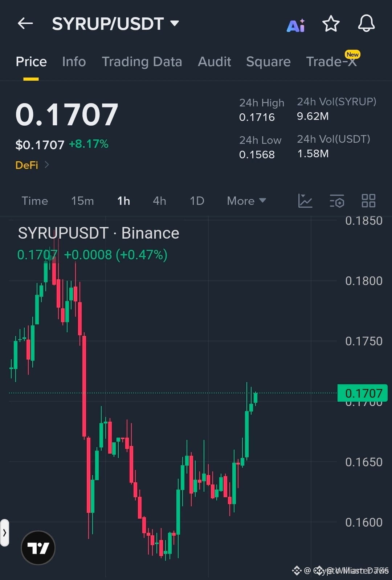Tap the DeFi category link
Image resolution: width=392 pixels, height=580 pixels.
click(x=27, y=165)
